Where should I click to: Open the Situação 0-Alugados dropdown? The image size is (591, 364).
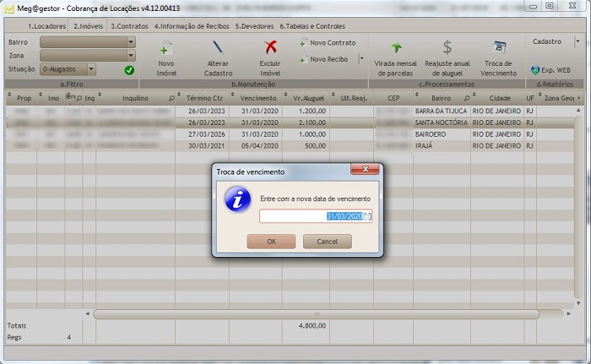[91, 69]
